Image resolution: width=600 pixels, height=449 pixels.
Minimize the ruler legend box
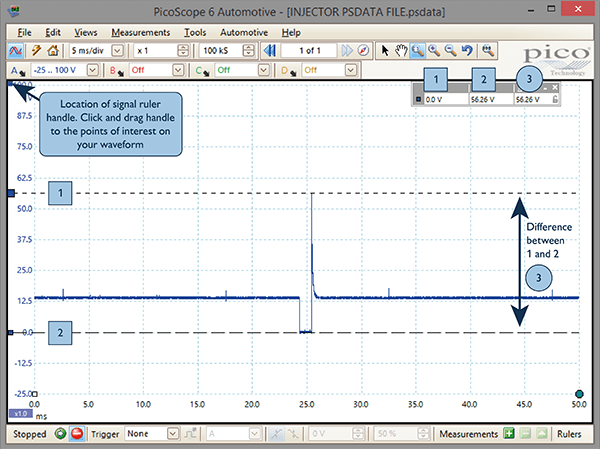[x=545, y=88]
